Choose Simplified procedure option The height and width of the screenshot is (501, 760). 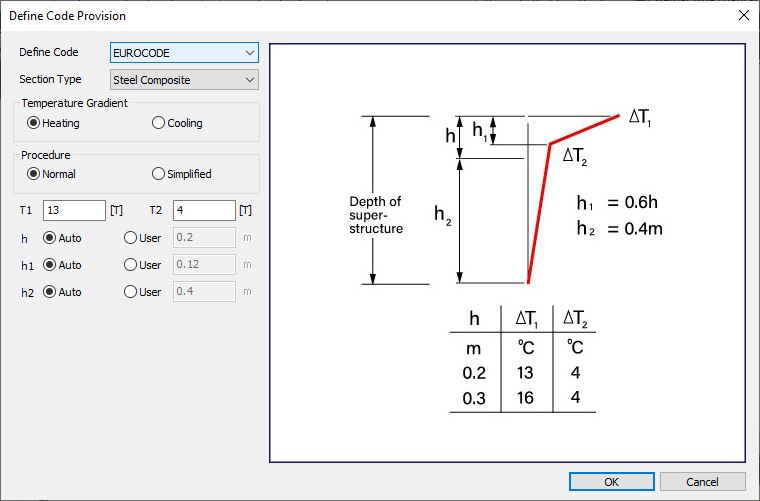click(158, 174)
